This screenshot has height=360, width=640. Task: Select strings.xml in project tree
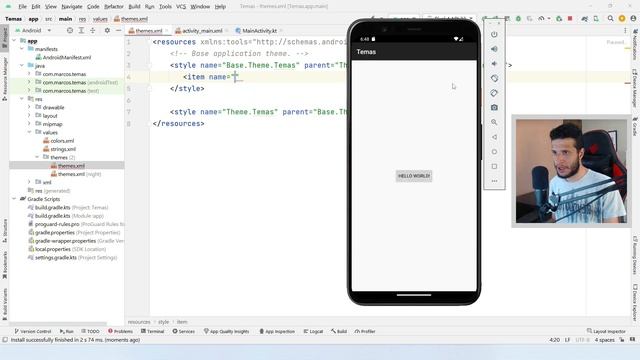[63, 149]
